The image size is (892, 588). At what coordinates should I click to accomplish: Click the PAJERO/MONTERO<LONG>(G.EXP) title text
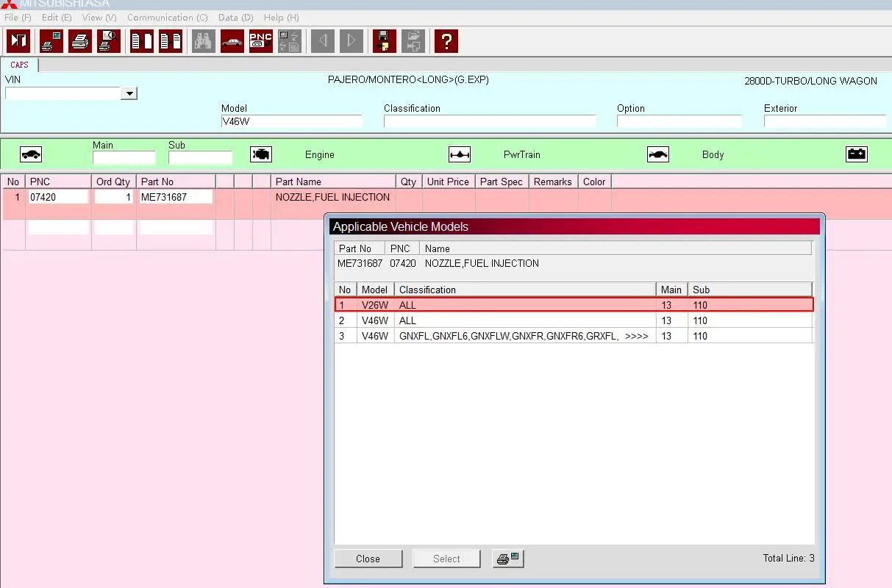coord(408,79)
